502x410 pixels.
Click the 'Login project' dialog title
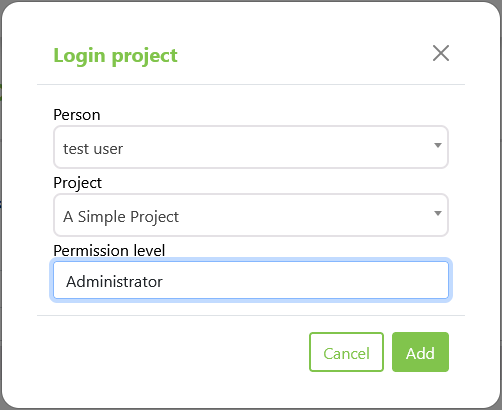pyautogui.click(x=115, y=56)
